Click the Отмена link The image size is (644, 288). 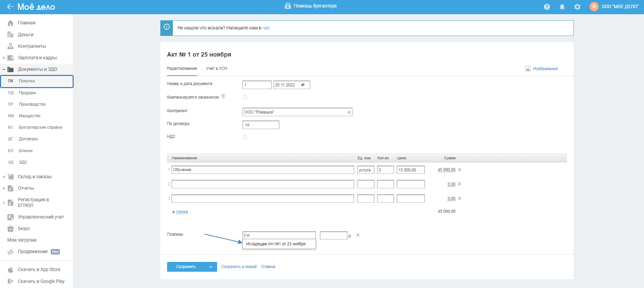[x=268, y=267]
